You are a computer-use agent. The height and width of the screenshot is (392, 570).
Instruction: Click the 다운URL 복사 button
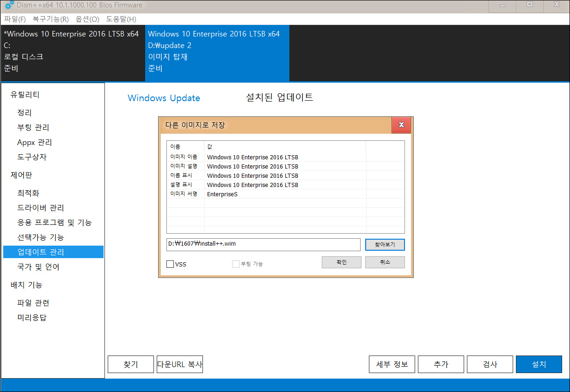point(180,364)
